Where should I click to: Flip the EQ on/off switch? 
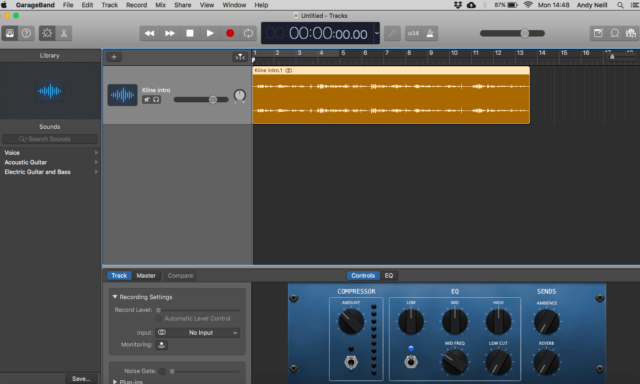click(411, 362)
